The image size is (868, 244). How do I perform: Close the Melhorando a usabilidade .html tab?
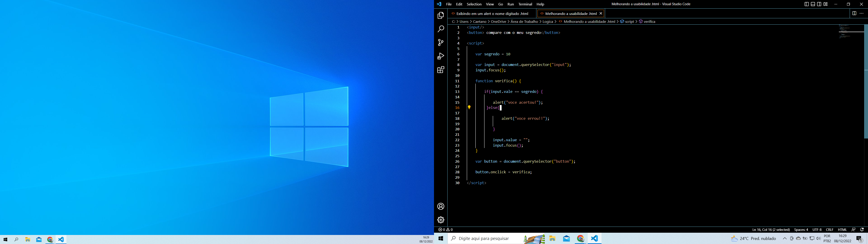601,14
